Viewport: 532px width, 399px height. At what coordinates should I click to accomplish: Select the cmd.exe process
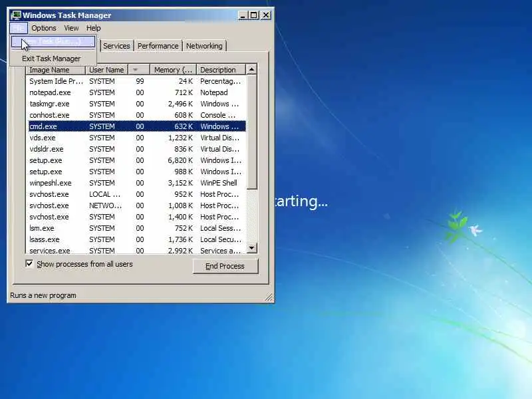[137, 126]
